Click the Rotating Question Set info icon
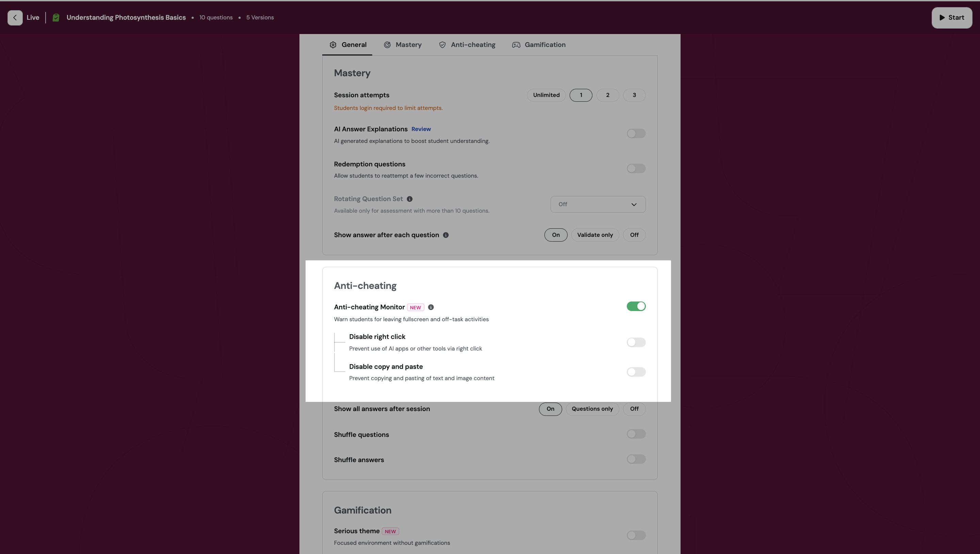 click(x=409, y=199)
